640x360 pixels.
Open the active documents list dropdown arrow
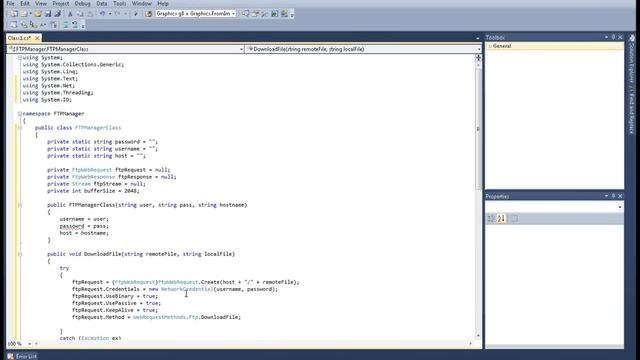pos(478,38)
